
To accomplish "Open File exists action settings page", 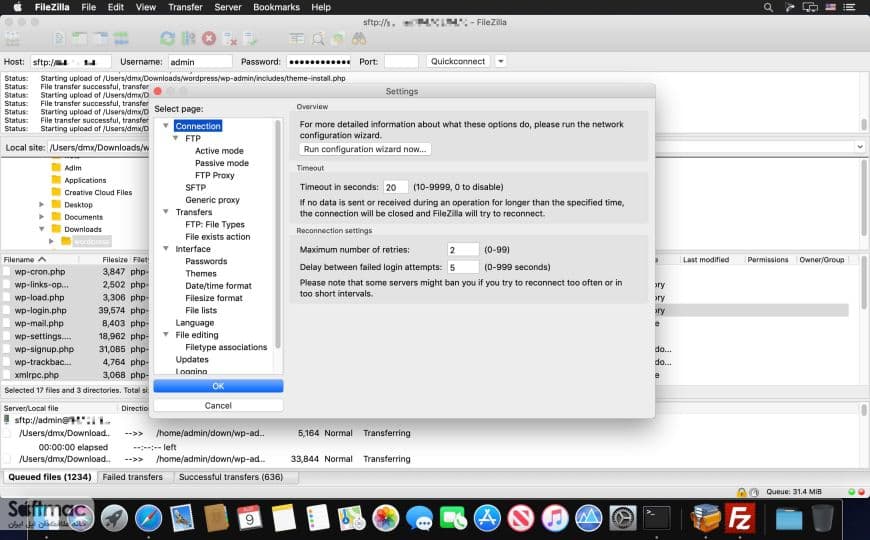I will (x=218, y=237).
